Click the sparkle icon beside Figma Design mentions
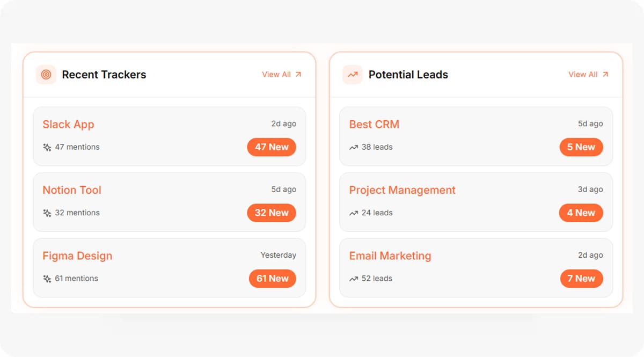Viewport: 644px width, 357px height. tap(47, 278)
